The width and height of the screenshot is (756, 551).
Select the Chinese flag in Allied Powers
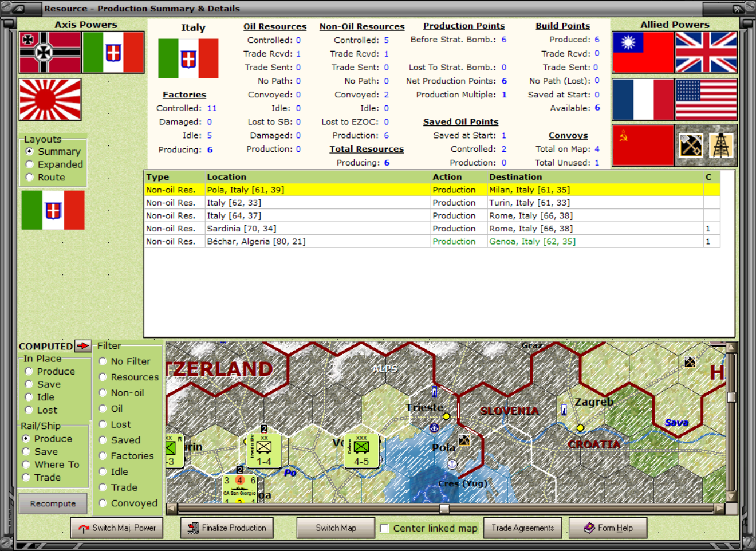point(643,53)
